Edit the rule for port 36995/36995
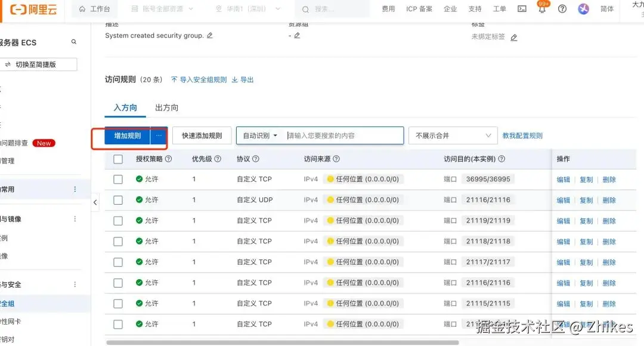Screen dimensions: 644x346 click(x=563, y=180)
